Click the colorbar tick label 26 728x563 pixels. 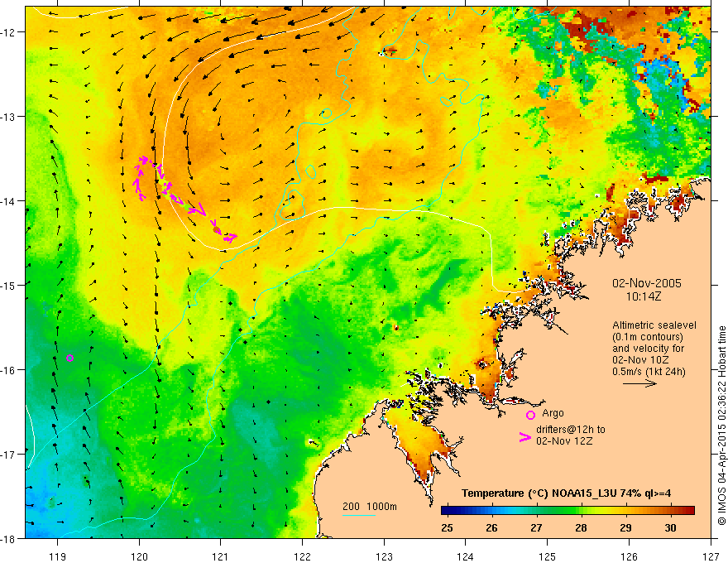click(491, 528)
